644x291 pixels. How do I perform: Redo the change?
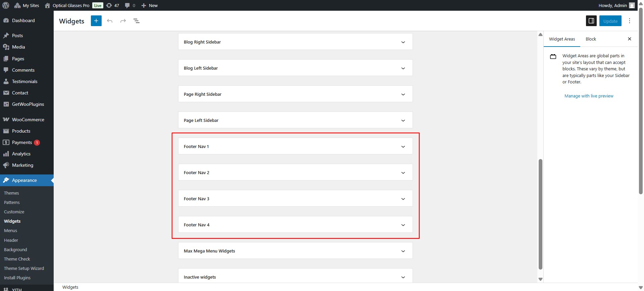(x=123, y=21)
